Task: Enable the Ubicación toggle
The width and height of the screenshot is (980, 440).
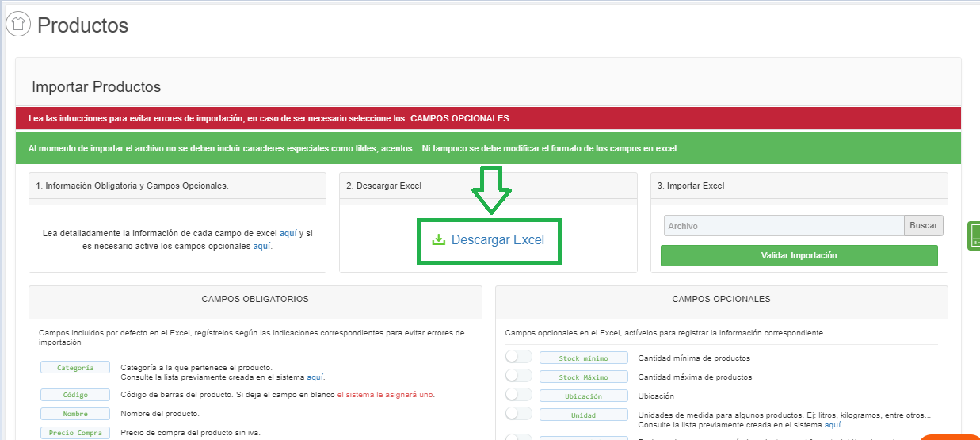Action: click(519, 395)
